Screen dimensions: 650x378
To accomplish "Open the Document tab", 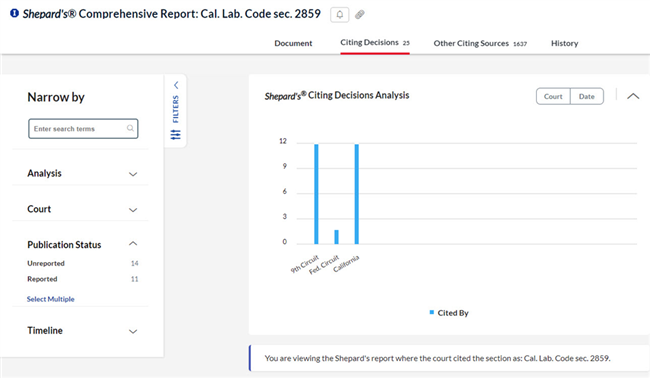I will 293,43.
